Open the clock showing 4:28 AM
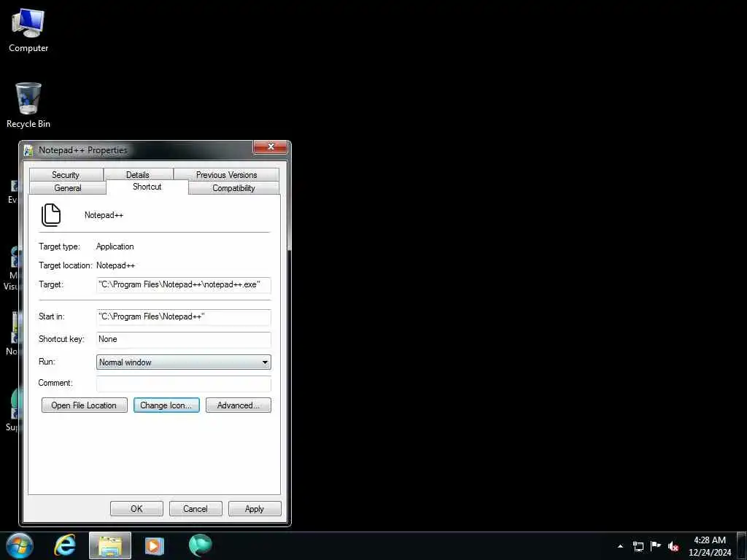 tap(709, 546)
